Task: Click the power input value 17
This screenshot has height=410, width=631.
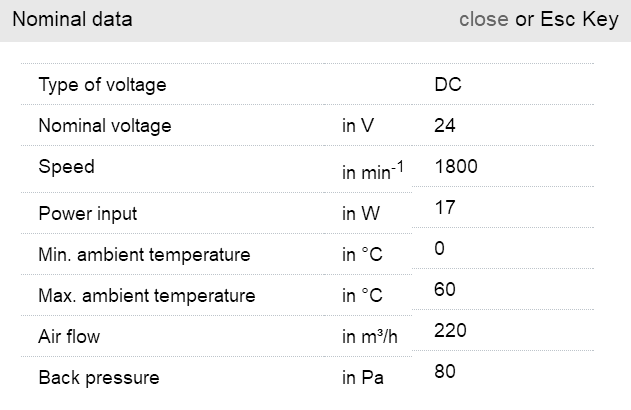Action: tap(445, 207)
